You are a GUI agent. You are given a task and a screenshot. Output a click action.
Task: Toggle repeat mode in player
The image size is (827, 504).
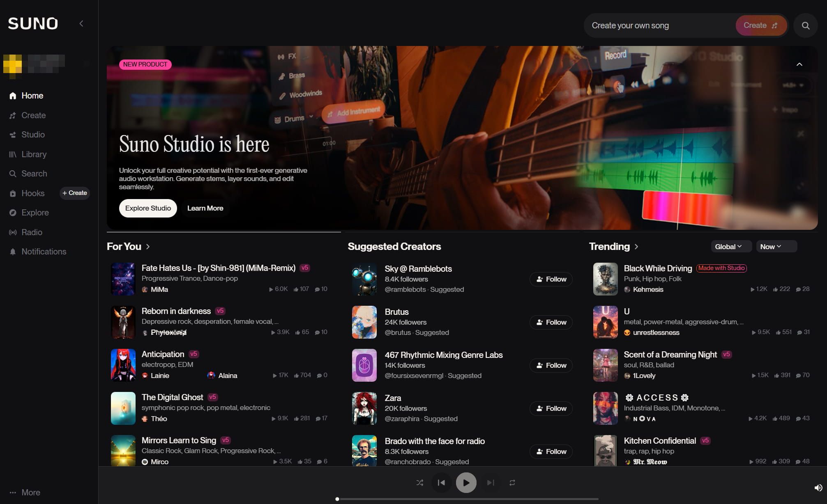pos(512,483)
